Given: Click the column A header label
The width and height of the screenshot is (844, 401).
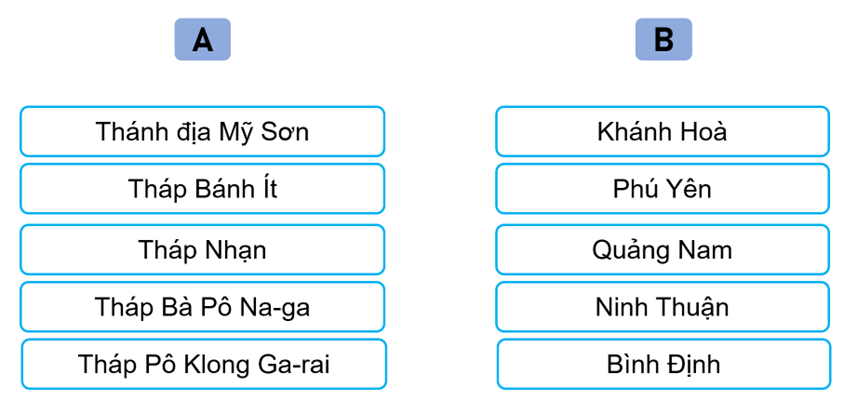Looking at the screenshot, I should [202, 39].
